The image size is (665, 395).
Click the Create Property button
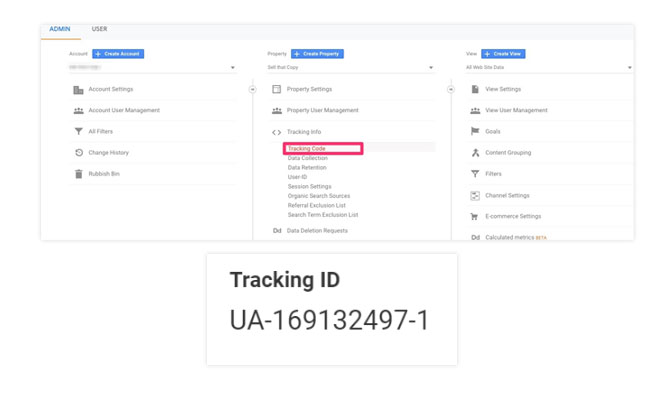pyautogui.click(x=317, y=54)
